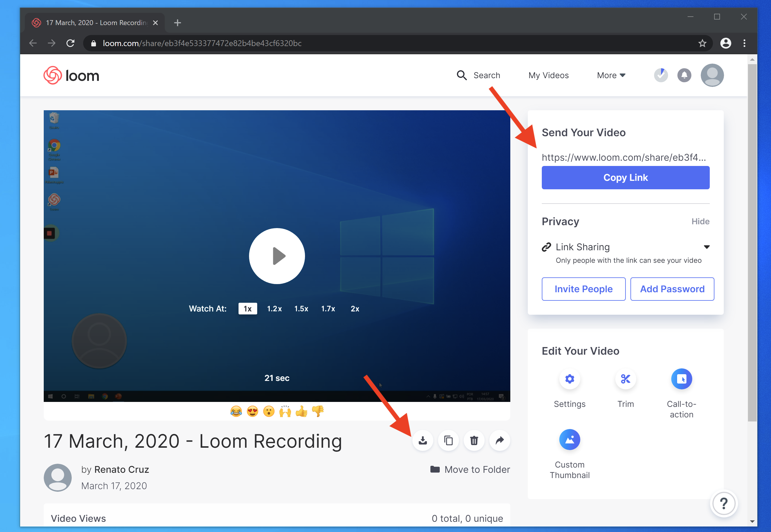Image resolution: width=771 pixels, height=532 pixels.
Task: Open My Videos page
Action: [x=549, y=75]
